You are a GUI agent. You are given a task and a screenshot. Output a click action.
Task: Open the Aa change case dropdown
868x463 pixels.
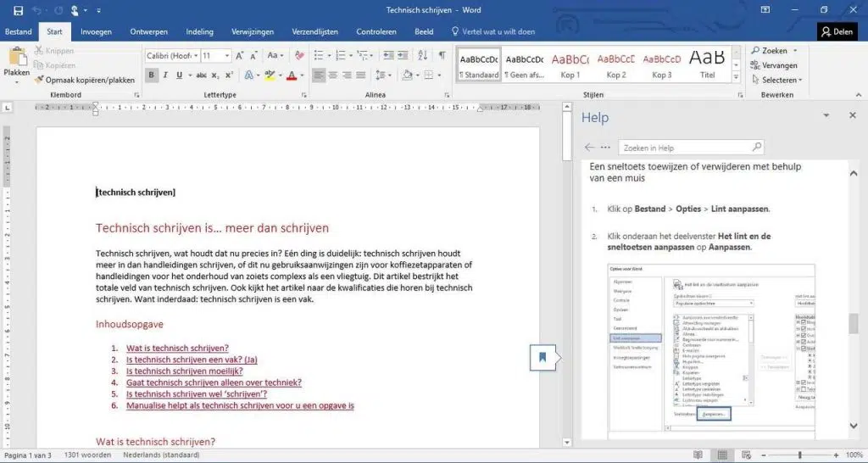[x=275, y=55]
